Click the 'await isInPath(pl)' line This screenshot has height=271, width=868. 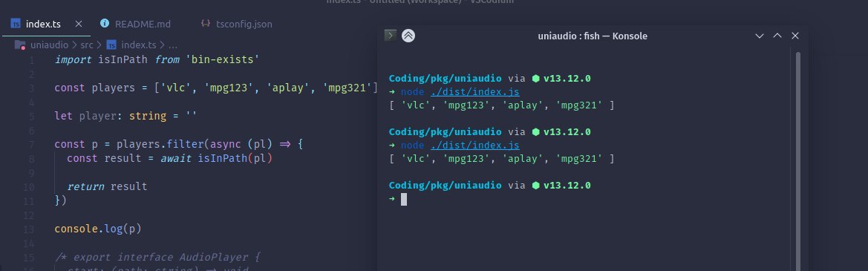(170, 158)
